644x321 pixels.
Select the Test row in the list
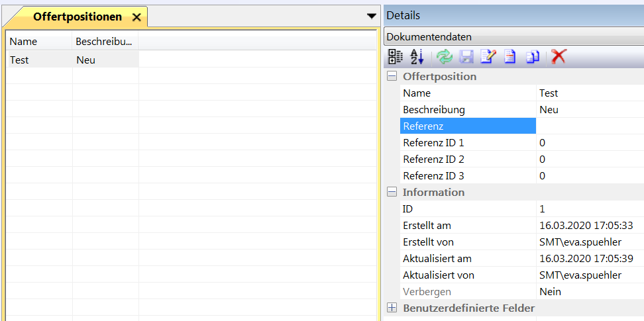pos(40,60)
